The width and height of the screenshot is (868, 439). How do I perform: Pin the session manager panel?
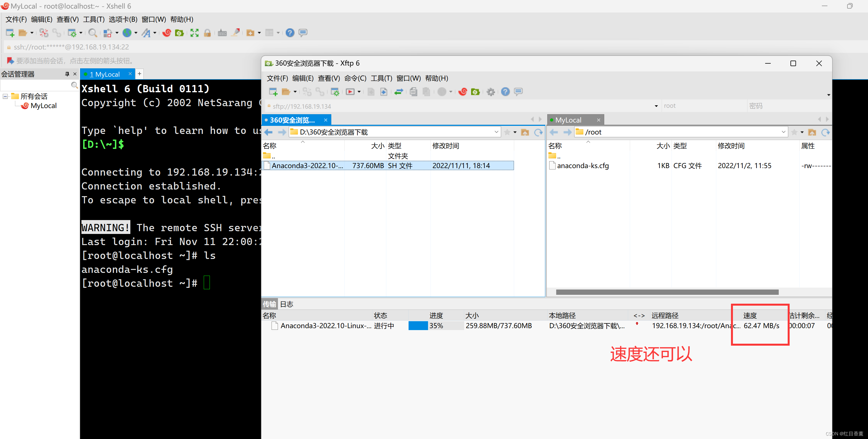[67, 74]
